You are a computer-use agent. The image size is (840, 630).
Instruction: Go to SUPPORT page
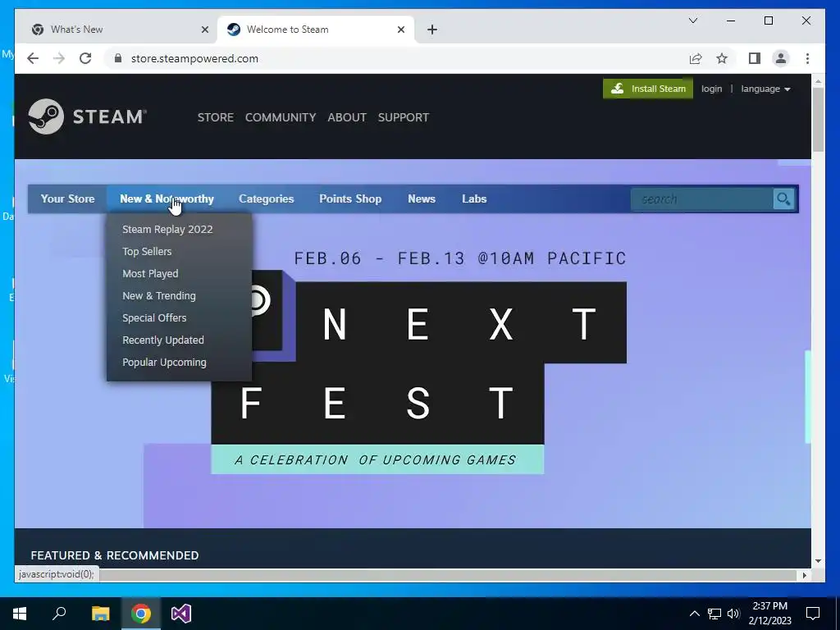tap(404, 117)
